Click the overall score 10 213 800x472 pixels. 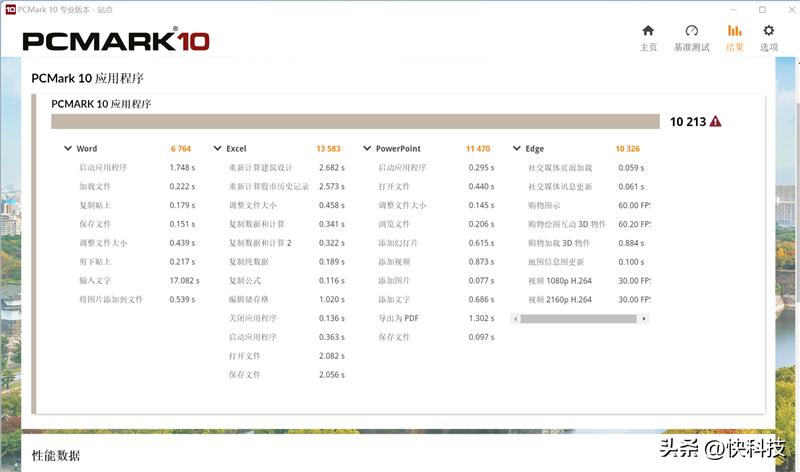pyautogui.click(x=688, y=121)
